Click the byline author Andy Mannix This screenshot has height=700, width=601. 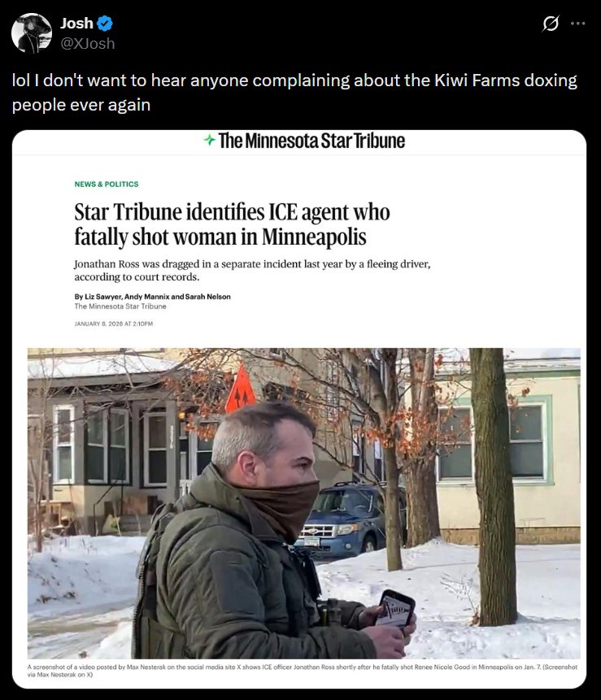147,297
